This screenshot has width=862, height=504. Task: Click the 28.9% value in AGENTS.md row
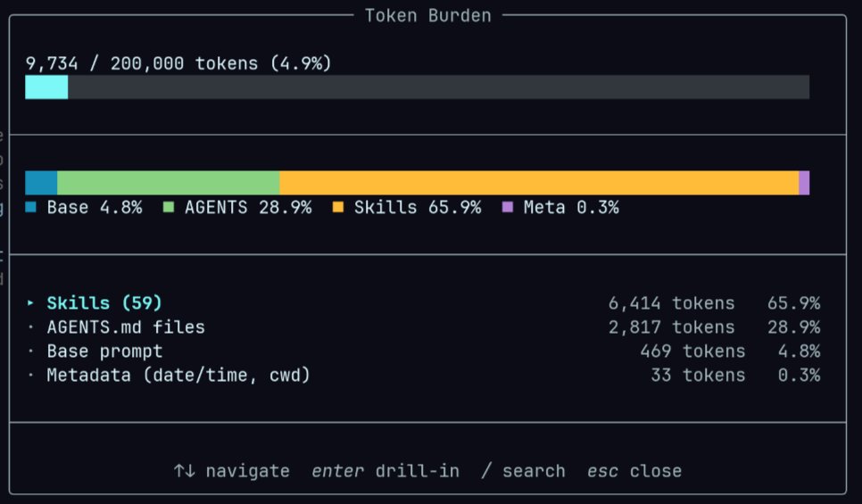(x=794, y=327)
